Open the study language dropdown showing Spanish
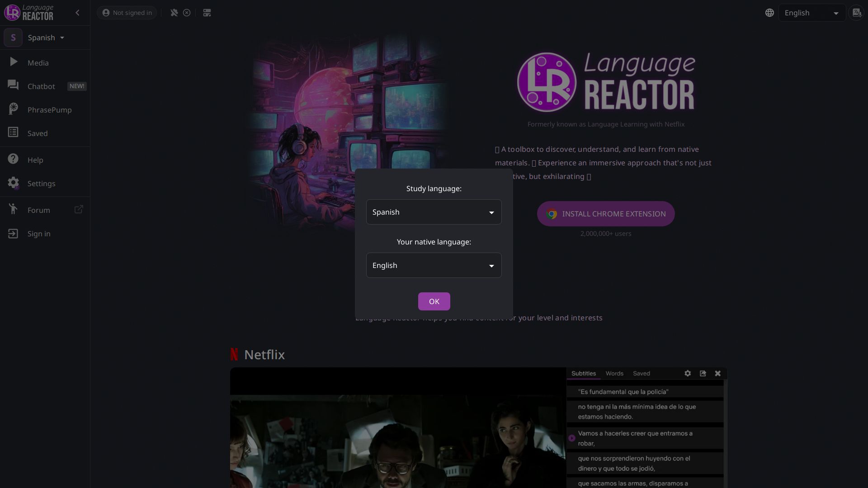The height and width of the screenshot is (488, 868). click(x=433, y=212)
